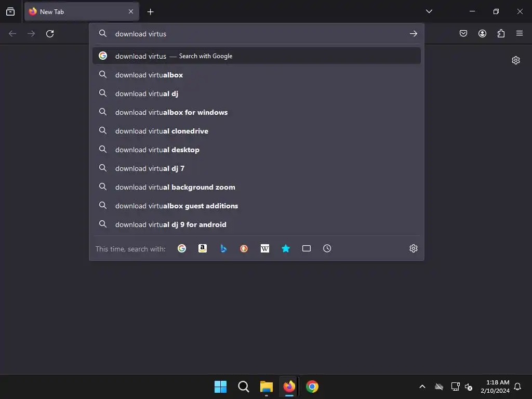Screen dimensions: 532x399
Task: Select 'download virtus — Search with Google' result
Action: tap(257, 56)
